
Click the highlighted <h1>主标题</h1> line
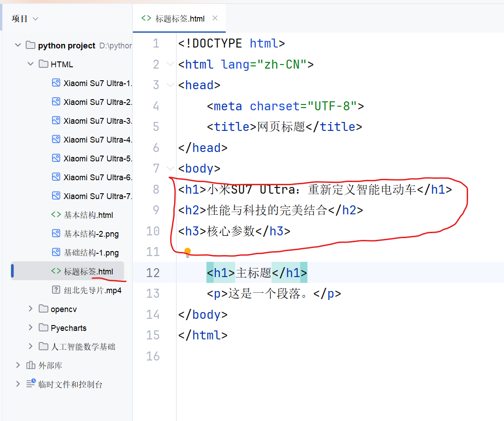(x=257, y=273)
